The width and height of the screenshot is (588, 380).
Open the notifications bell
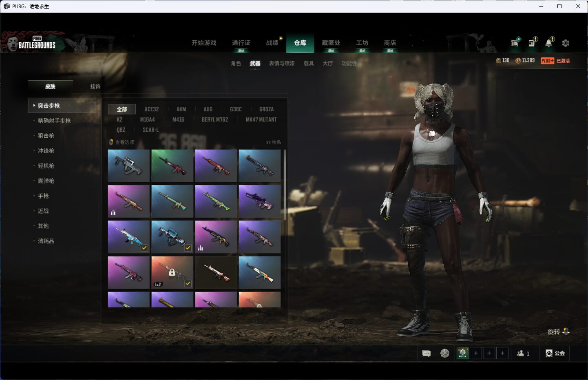point(549,42)
